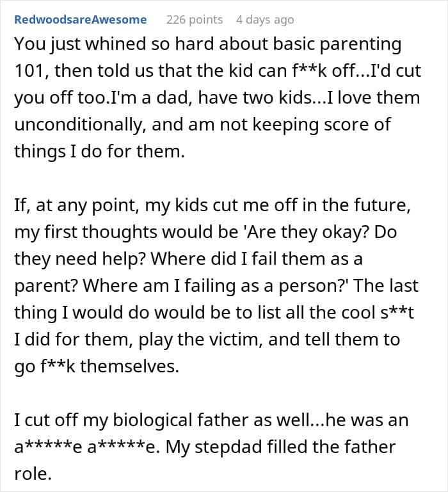Open the RedwoodsareAwesome user profile

click(x=81, y=20)
